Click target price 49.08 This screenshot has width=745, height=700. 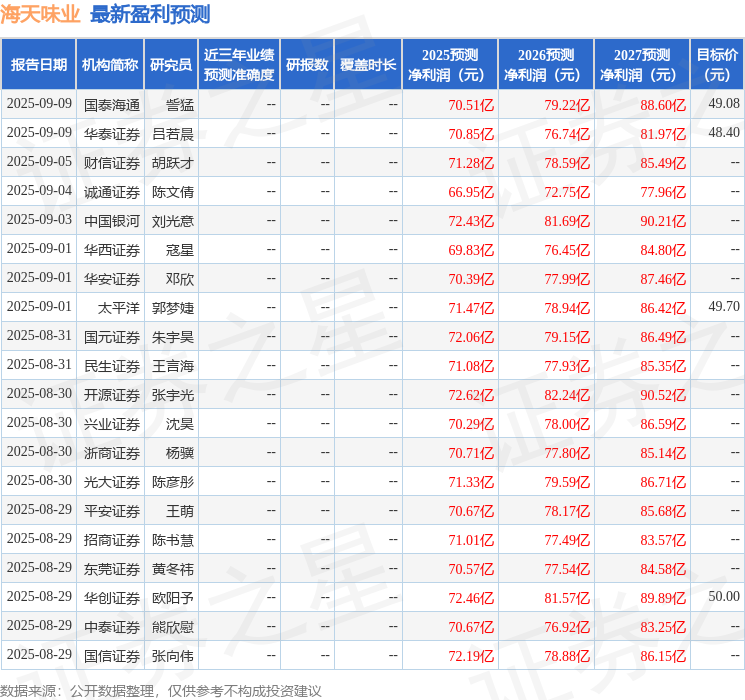(724, 103)
